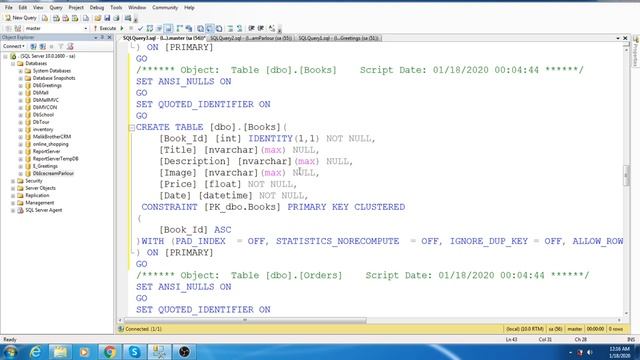Select the Server Objects folder
Screen dimensions: 640x360
(40, 188)
